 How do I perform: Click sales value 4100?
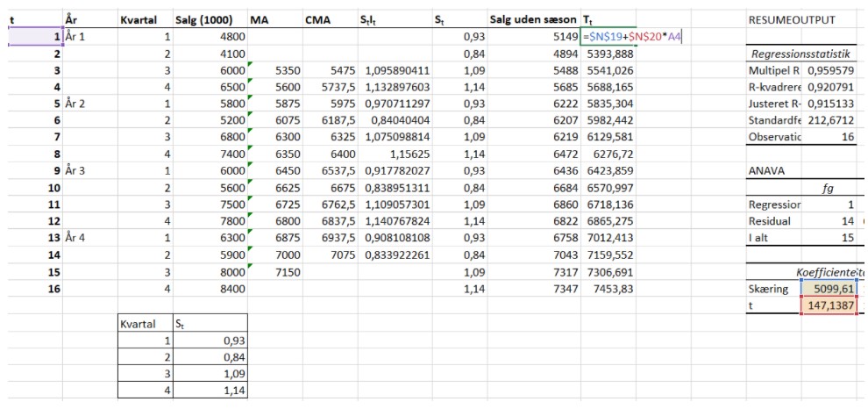click(x=210, y=54)
